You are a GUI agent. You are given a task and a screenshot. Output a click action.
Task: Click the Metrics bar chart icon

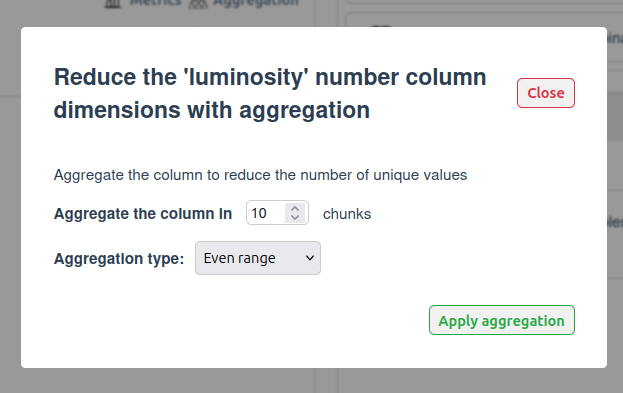click(113, 4)
